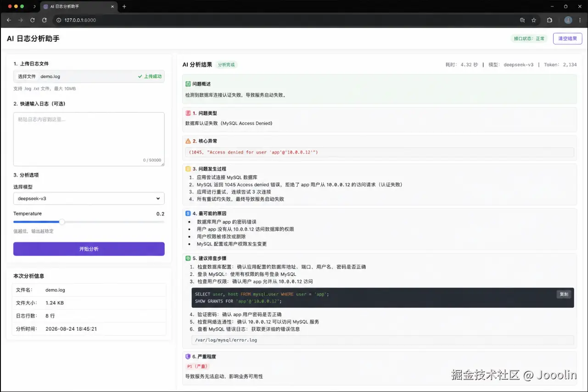
Task: Click the zoom icon in the address bar
Action: pyautogui.click(x=522, y=20)
